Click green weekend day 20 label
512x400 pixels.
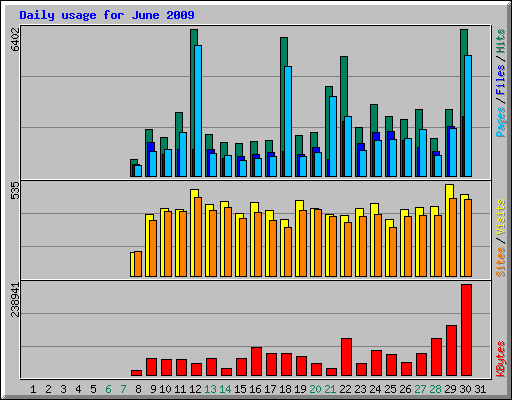315,389
